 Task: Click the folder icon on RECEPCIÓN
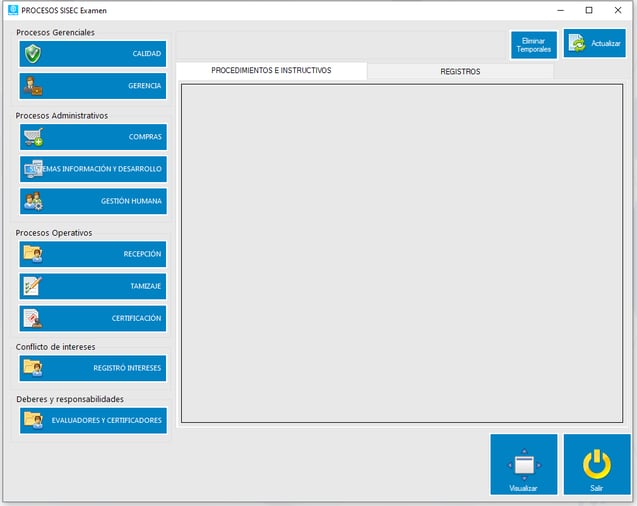pos(33,254)
